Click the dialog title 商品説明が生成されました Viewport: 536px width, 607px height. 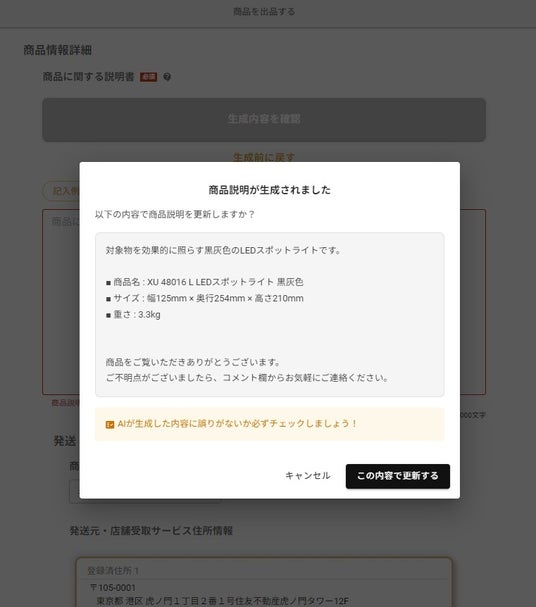(x=270, y=190)
